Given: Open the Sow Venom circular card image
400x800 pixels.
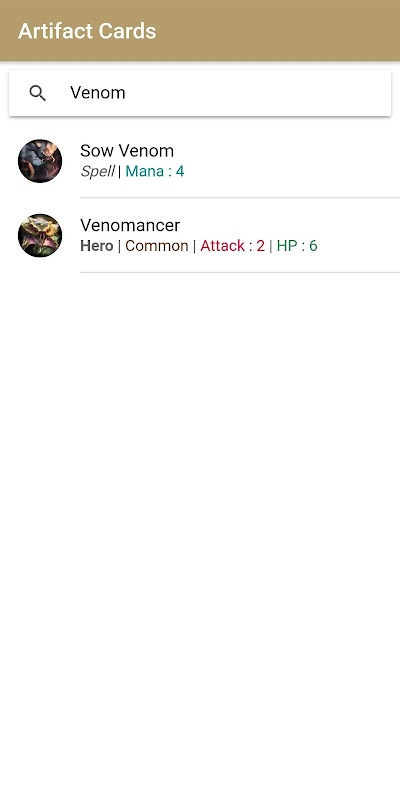Looking at the screenshot, I should point(40,161).
